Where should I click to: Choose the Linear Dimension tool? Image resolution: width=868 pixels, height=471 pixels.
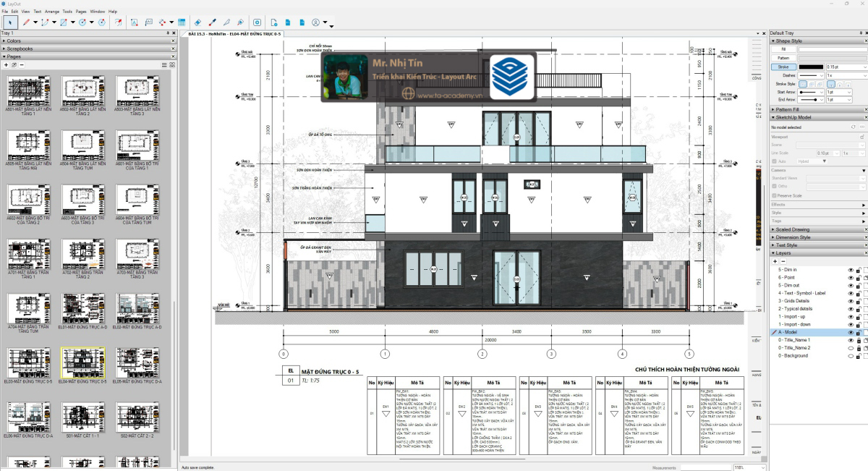[x=162, y=22]
